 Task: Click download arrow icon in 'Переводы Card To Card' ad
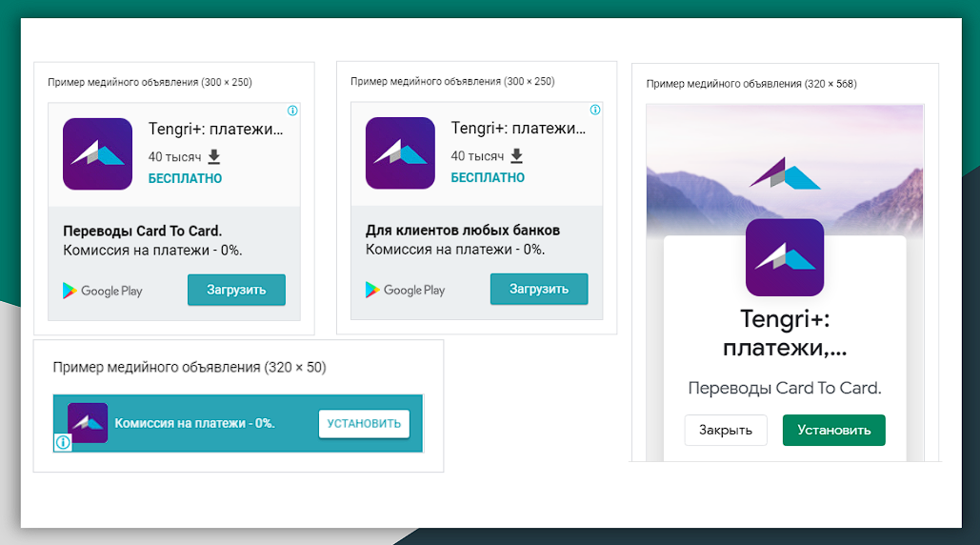[x=214, y=156]
